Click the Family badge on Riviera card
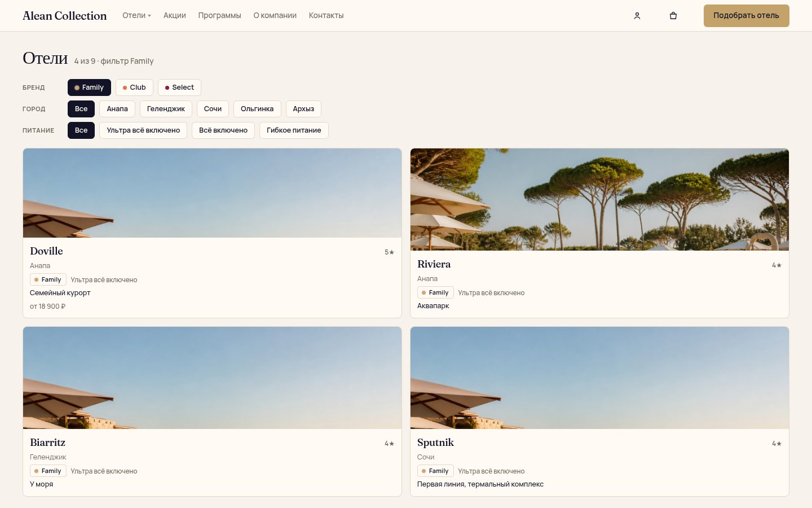 tap(435, 292)
